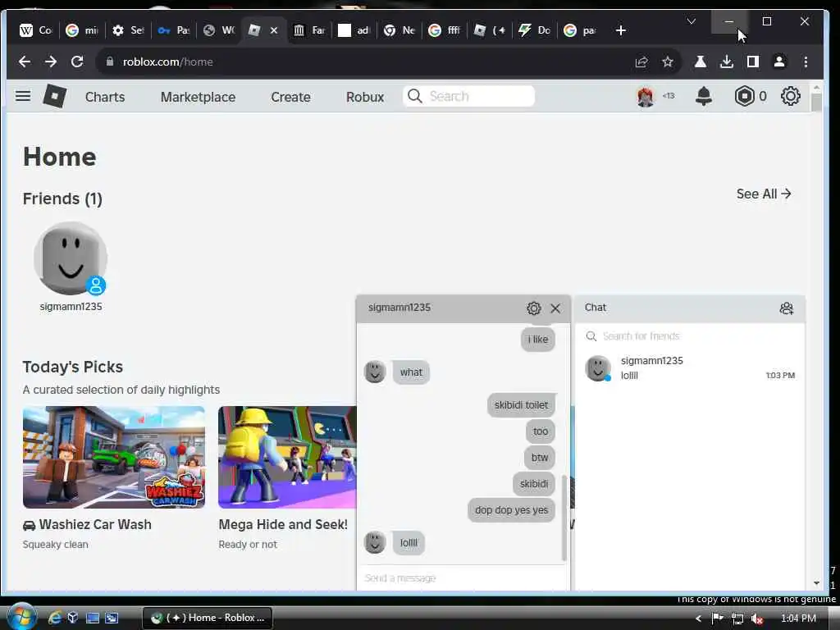The height and width of the screenshot is (630, 840).
Task: Open the Chrome labs flask icon
Action: pos(701,62)
